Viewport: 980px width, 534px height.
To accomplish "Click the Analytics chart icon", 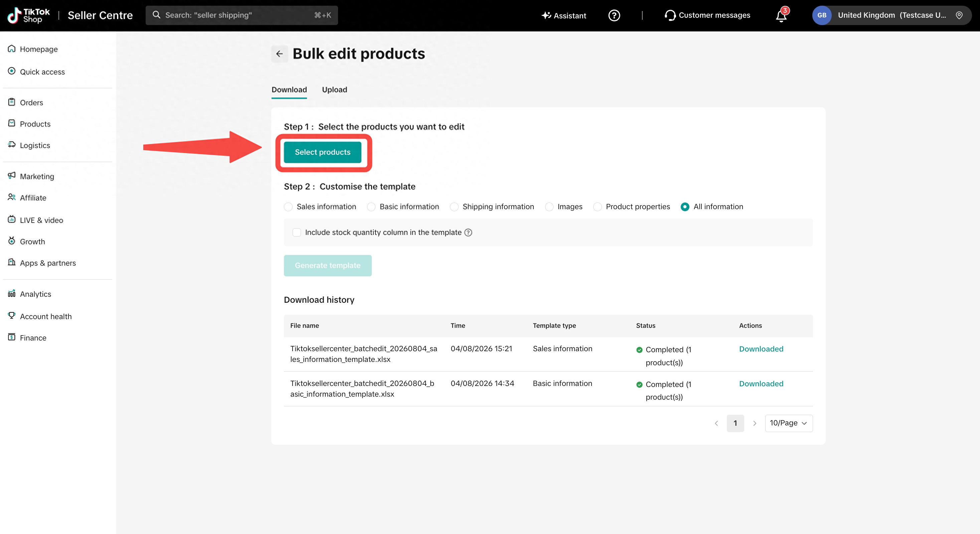I will [12, 293].
